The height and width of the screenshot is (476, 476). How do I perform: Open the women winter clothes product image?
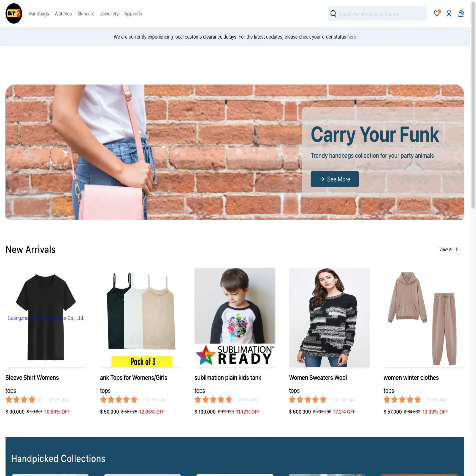pyautogui.click(x=424, y=317)
